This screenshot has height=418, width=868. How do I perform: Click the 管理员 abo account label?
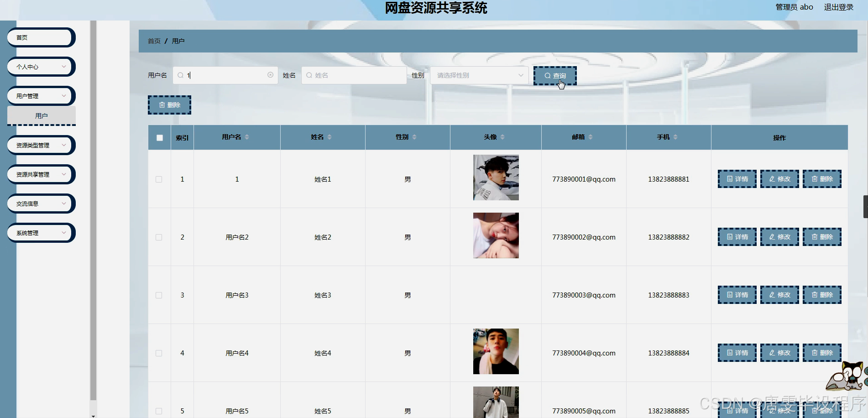(x=794, y=7)
